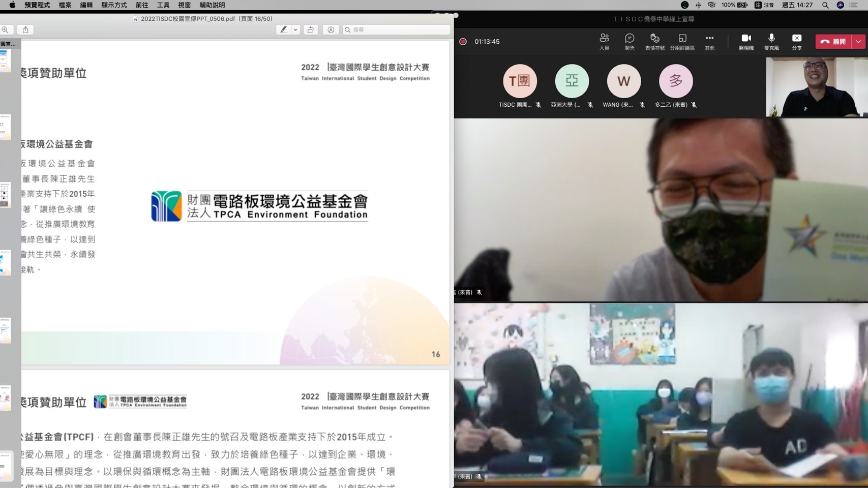
Task: Click the 搜尋 search field in Preview
Action: 397,29
